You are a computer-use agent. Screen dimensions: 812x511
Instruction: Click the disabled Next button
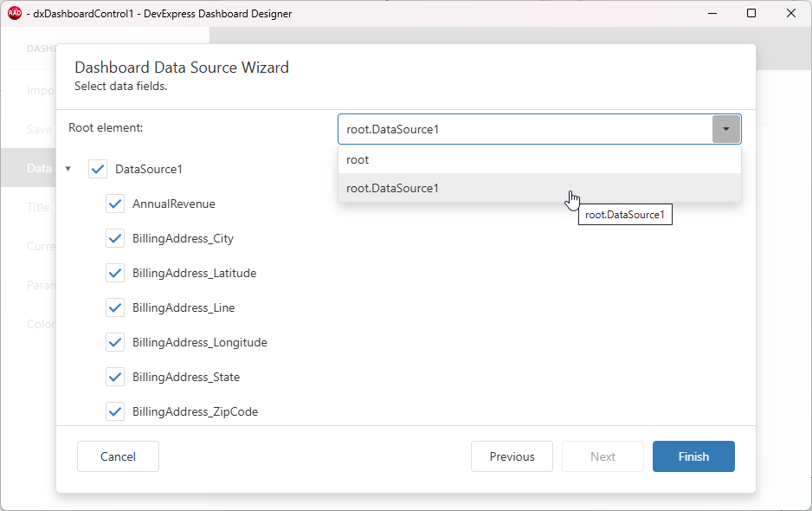(x=603, y=456)
